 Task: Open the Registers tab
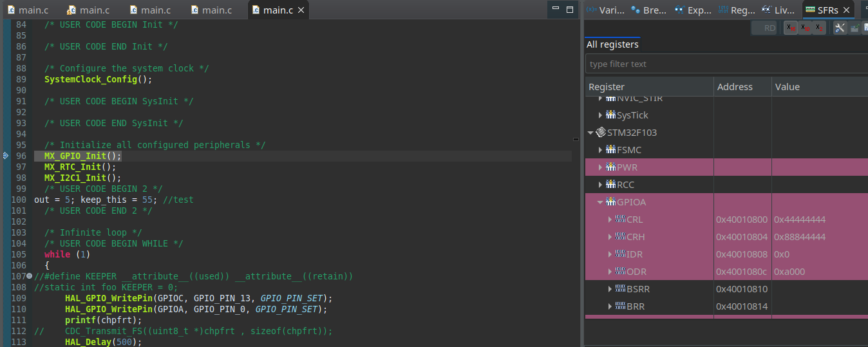[x=737, y=10]
